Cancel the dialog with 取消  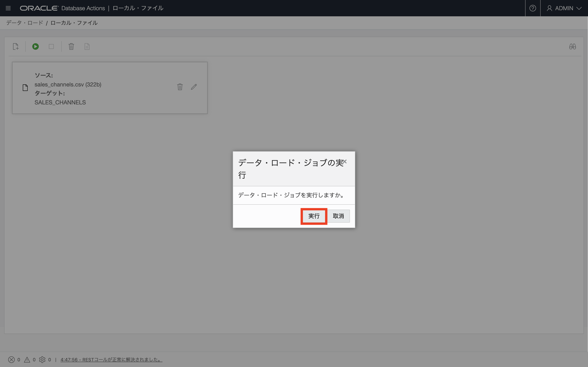tap(339, 216)
